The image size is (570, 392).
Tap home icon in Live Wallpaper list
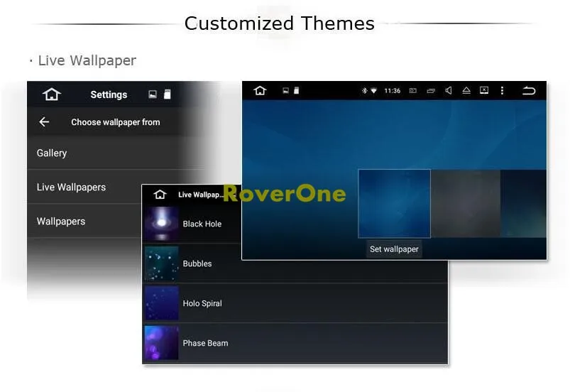tap(160, 194)
